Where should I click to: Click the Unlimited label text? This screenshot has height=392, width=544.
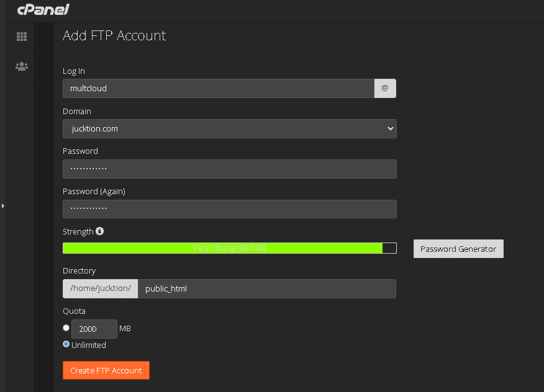[x=88, y=345]
